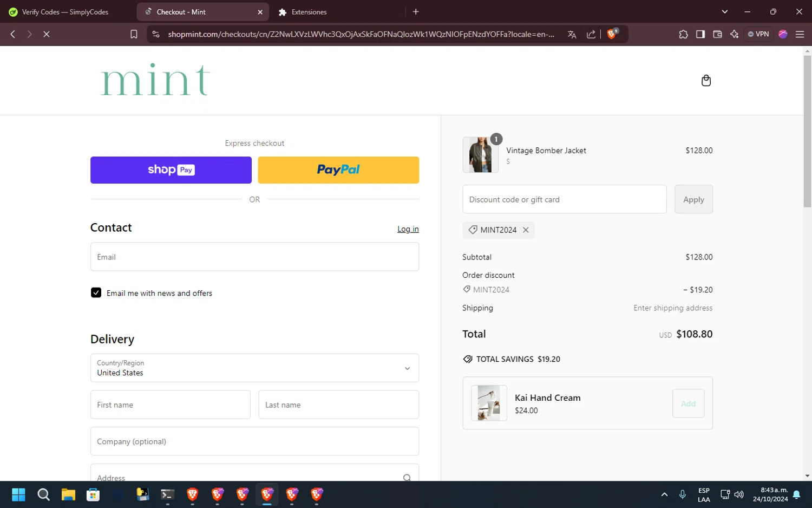This screenshot has height=508, width=812.
Task: Add Kai Hand Cream to order
Action: point(688,403)
